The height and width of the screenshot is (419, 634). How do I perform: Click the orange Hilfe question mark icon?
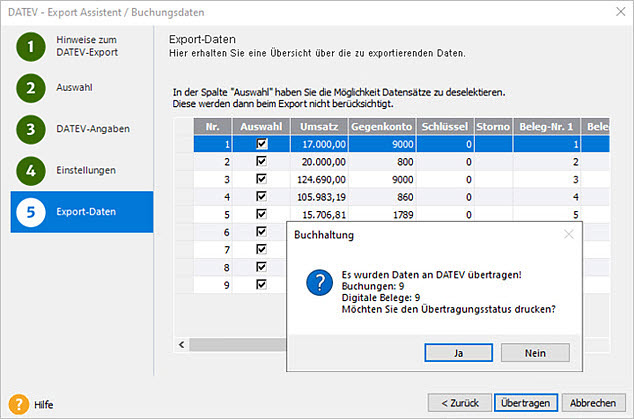pyautogui.click(x=19, y=404)
